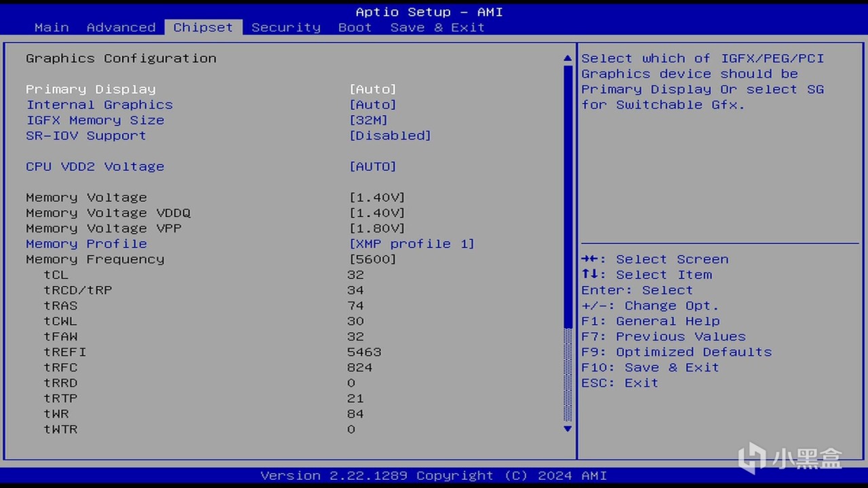This screenshot has height=488, width=868.
Task: Open the CPU VDD2 Voltage [AUTO] value
Action: pos(372,166)
